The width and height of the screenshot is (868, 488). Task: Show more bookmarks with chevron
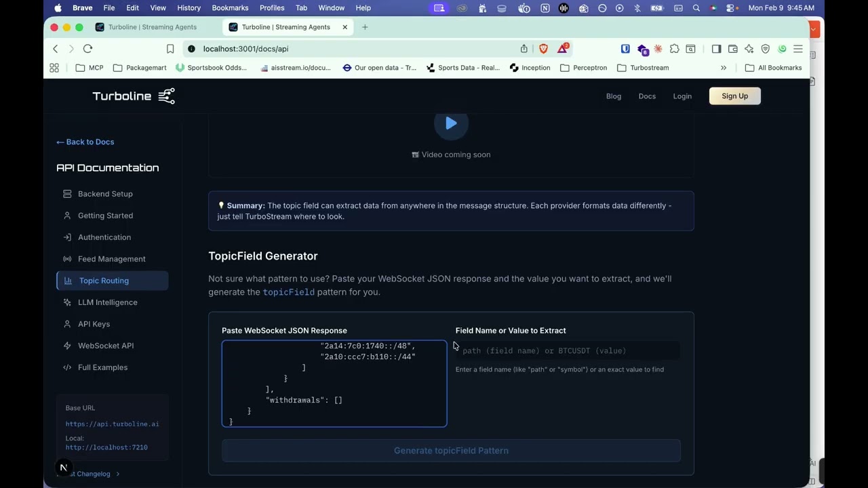click(724, 68)
